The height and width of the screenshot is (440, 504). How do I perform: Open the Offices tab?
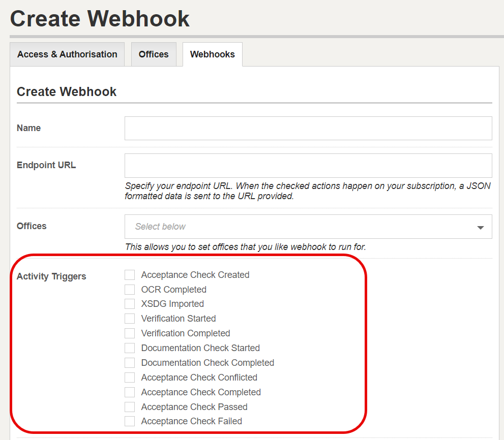pyautogui.click(x=154, y=54)
